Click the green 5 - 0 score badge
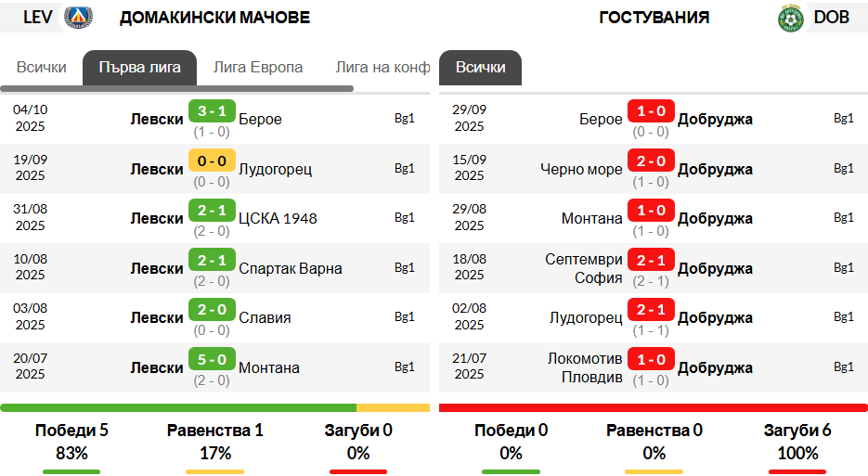 pyautogui.click(x=212, y=359)
